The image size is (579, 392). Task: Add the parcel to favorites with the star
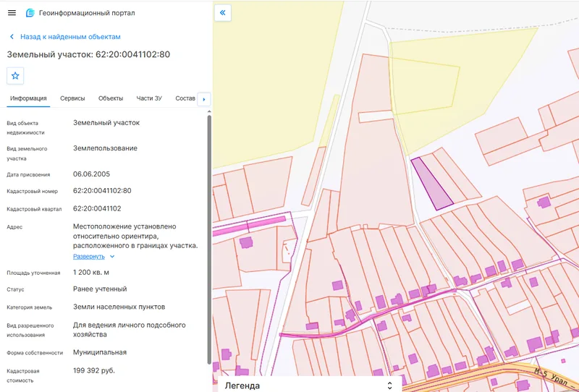tap(15, 76)
